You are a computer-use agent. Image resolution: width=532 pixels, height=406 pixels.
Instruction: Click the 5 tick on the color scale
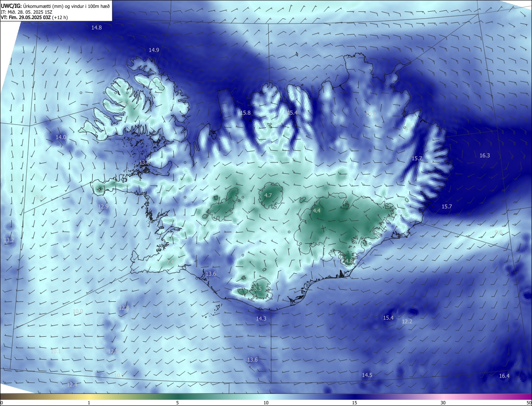tap(177, 403)
